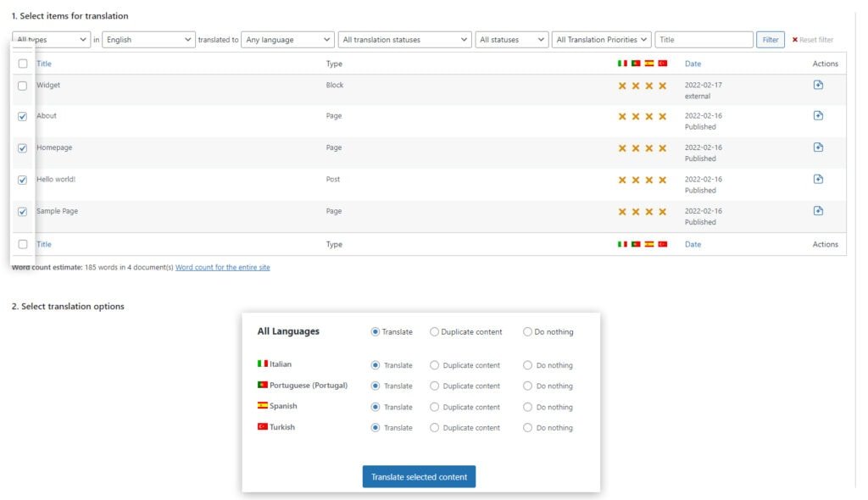Image resolution: width=868 pixels, height=500 pixels.
Task: Click Turkish status icon in Homepage row
Action: tap(663, 148)
